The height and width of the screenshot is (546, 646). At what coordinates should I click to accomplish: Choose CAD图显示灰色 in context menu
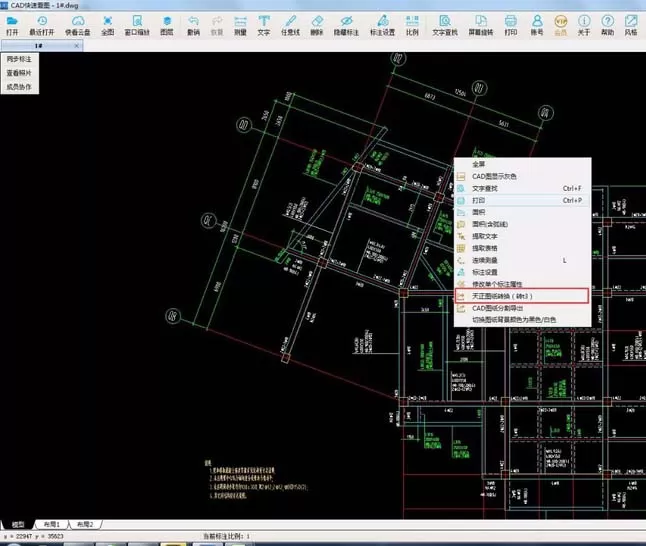[522, 176]
